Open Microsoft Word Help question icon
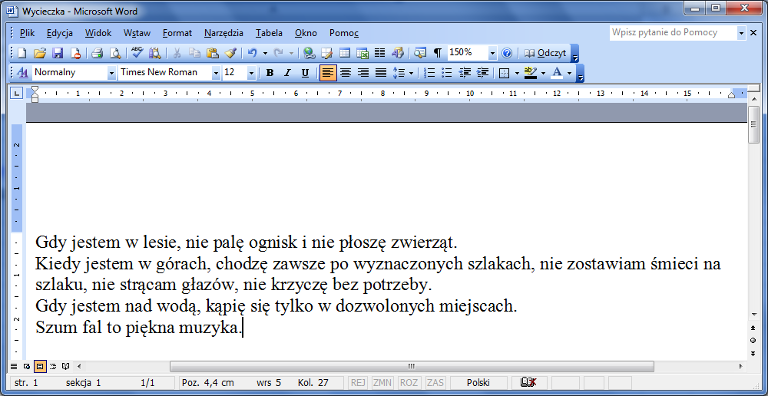Image resolution: width=768 pixels, height=396 pixels. (507, 53)
